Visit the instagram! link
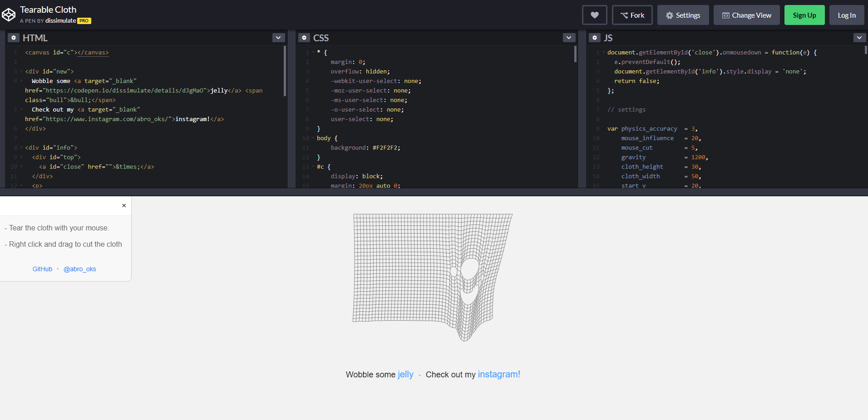This screenshot has height=420, width=868. [x=499, y=375]
